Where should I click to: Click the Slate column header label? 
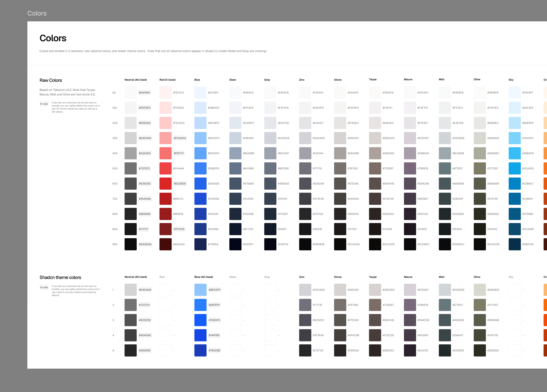(x=232, y=80)
